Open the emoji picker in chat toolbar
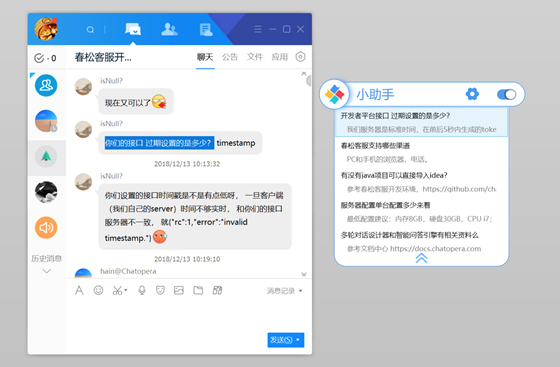Screen dimensions: 560x367 coord(98,290)
